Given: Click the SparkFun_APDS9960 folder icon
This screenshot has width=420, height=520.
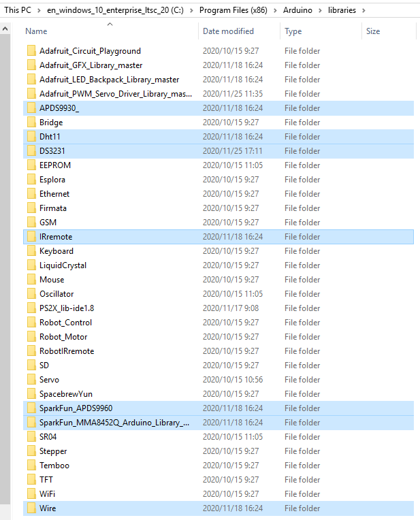Looking at the screenshot, I should pos(31,408).
